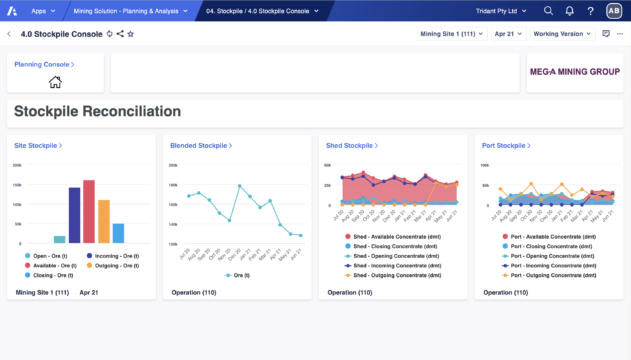
Task: Click the AB user avatar
Action: [614, 11]
